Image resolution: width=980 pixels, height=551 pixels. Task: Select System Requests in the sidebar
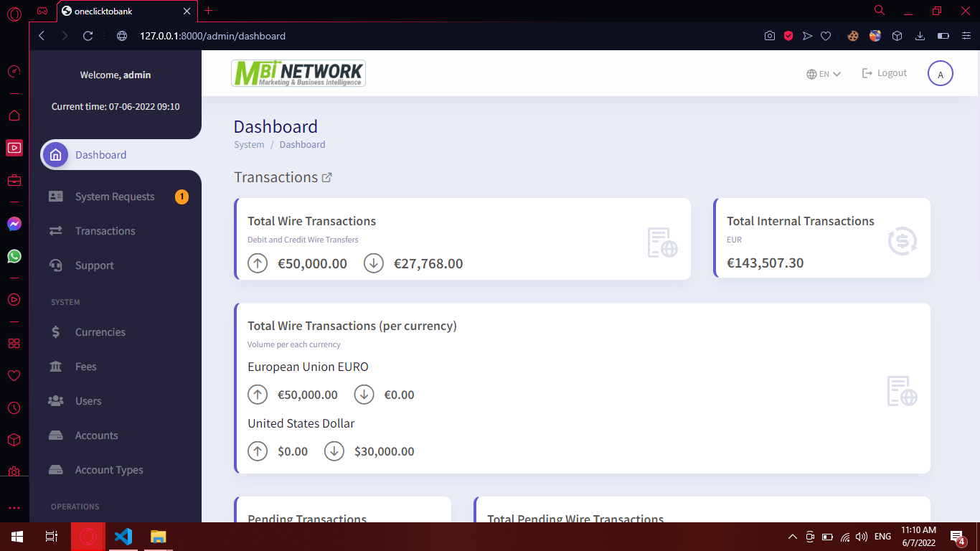pyautogui.click(x=115, y=196)
